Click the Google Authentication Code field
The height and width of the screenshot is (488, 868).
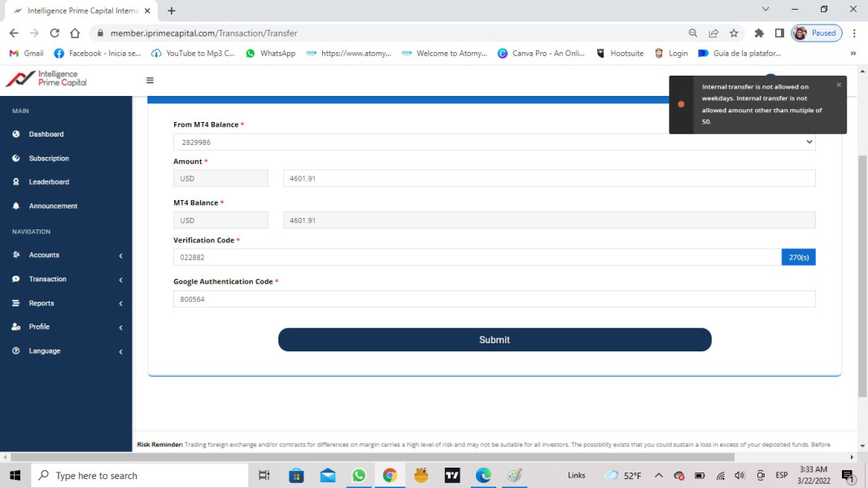[x=495, y=298]
